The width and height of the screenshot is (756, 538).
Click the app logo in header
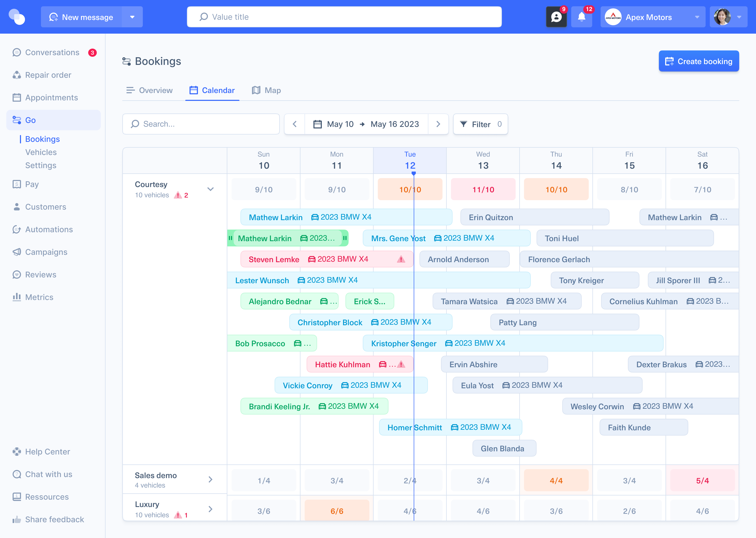pyautogui.click(x=17, y=17)
